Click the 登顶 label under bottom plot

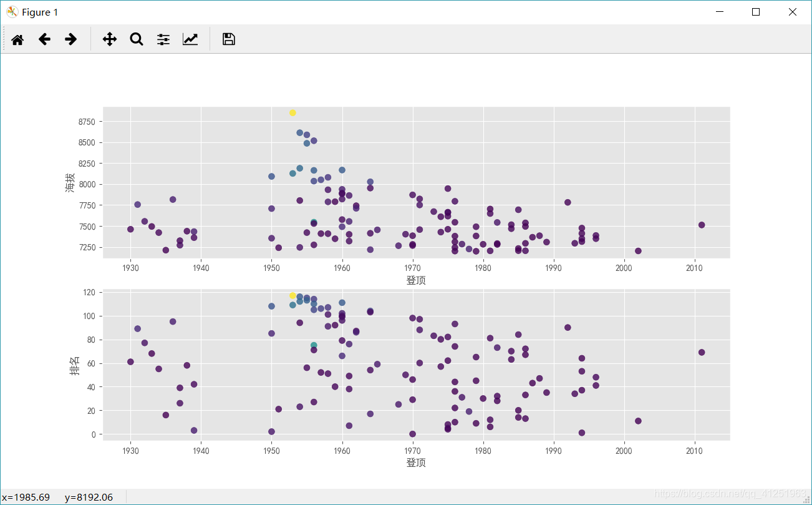[416, 463]
